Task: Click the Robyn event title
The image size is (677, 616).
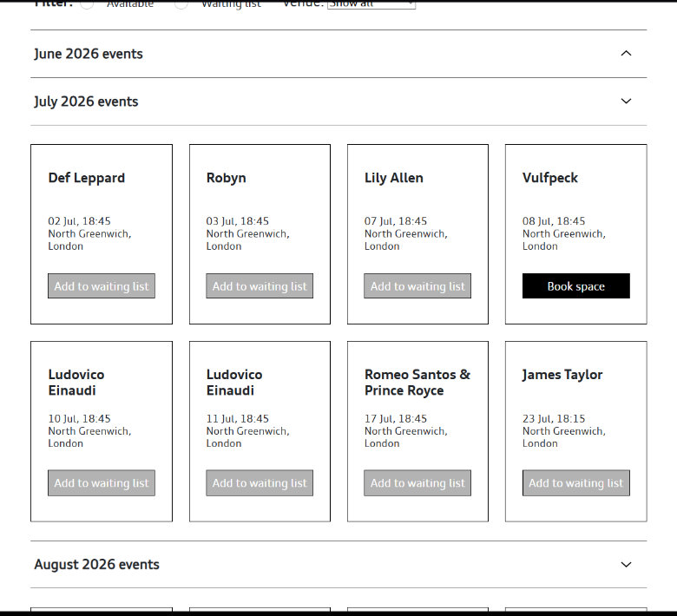Action: pos(227,178)
